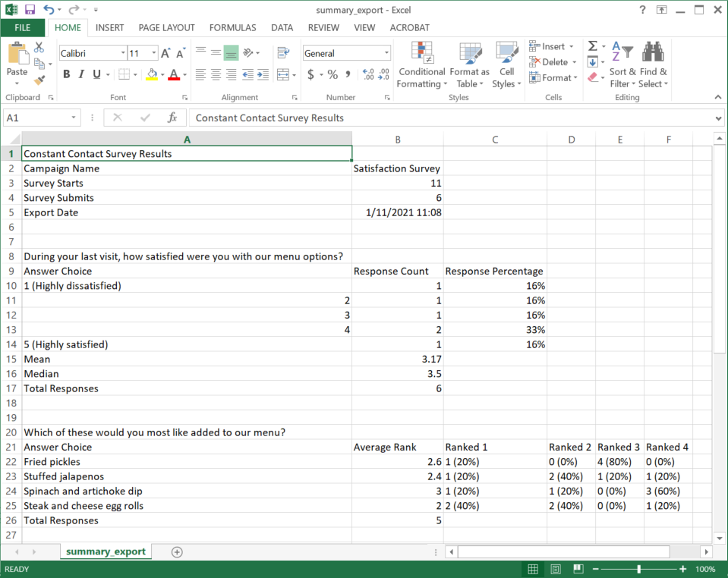Switch to the FORMULAS tab
The width and height of the screenshot is (728, 578).
click(232, 28)
